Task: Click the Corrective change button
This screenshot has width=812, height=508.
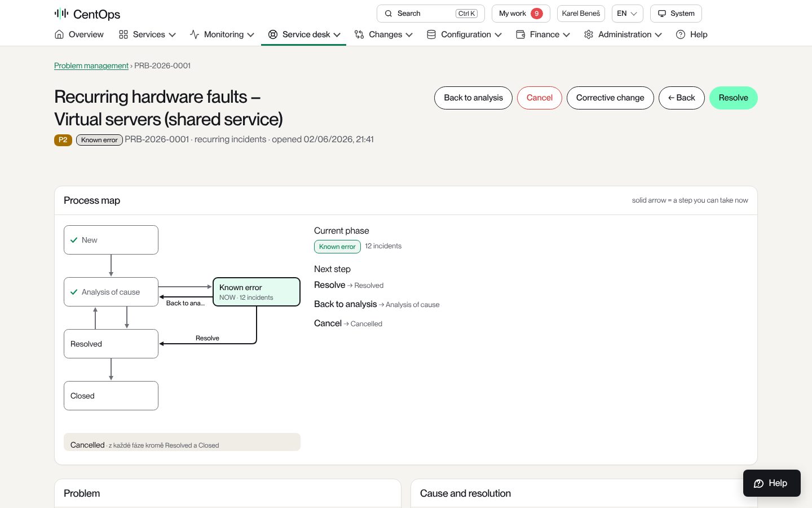Action: point(610,98)
